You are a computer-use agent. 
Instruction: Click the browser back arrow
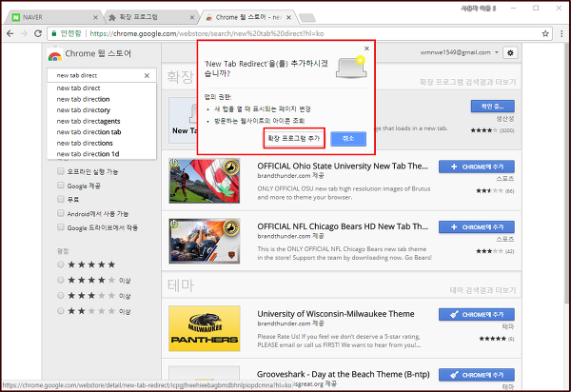point(10,33)
